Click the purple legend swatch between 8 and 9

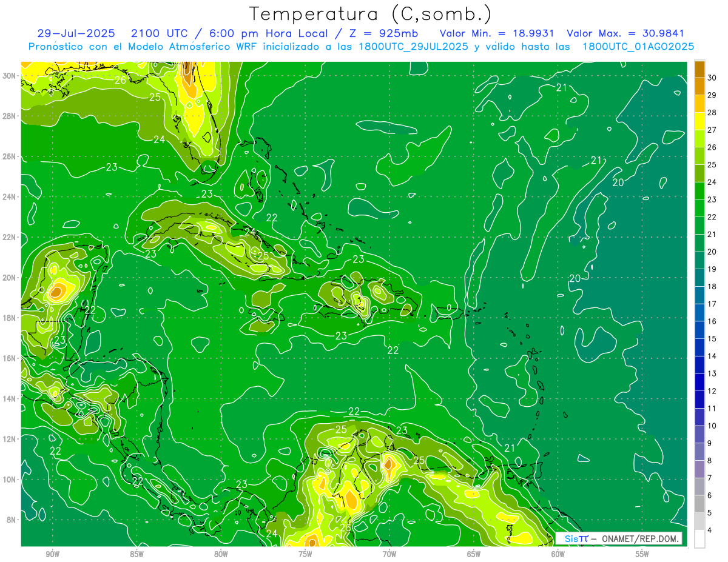pyautogui.click(x=699, y=452)
